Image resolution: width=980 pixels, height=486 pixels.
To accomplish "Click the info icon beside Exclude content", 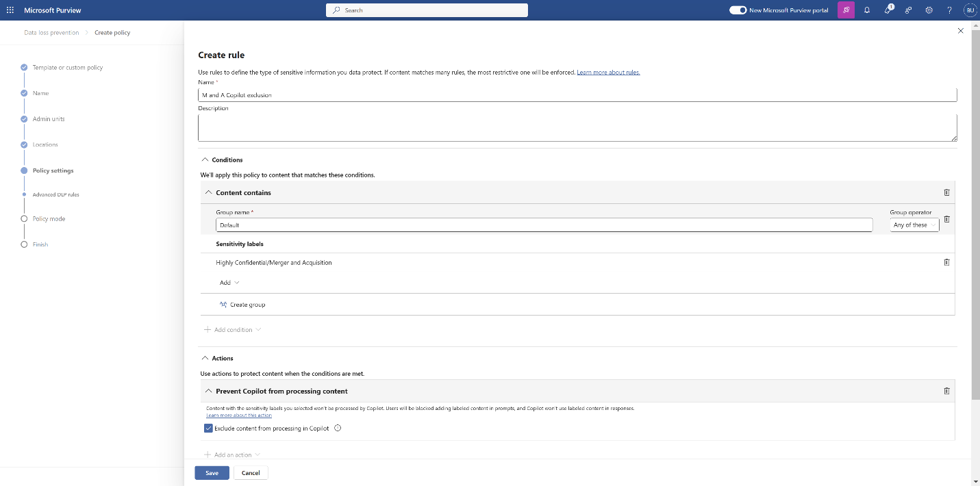I will pyautogui.click(x=338, y=429).
